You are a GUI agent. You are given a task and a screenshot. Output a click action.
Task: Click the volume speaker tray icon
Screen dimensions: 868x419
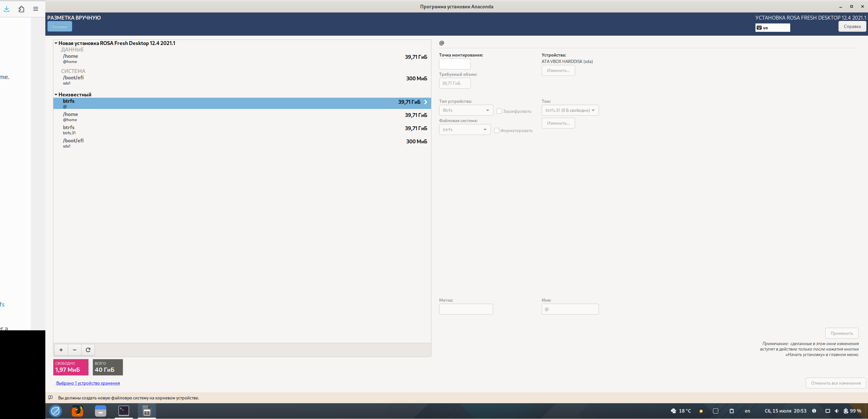837,411
